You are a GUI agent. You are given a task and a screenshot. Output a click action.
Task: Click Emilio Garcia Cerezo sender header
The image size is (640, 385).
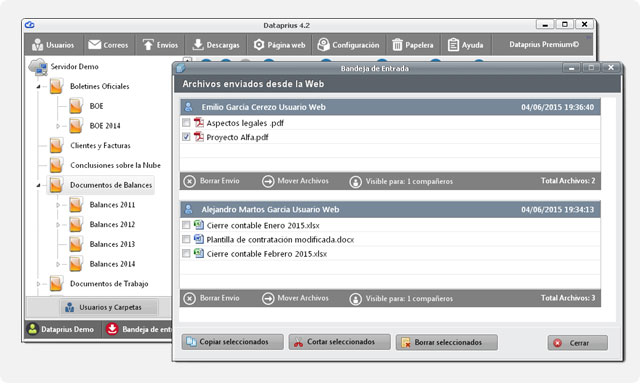coord(390,107)
